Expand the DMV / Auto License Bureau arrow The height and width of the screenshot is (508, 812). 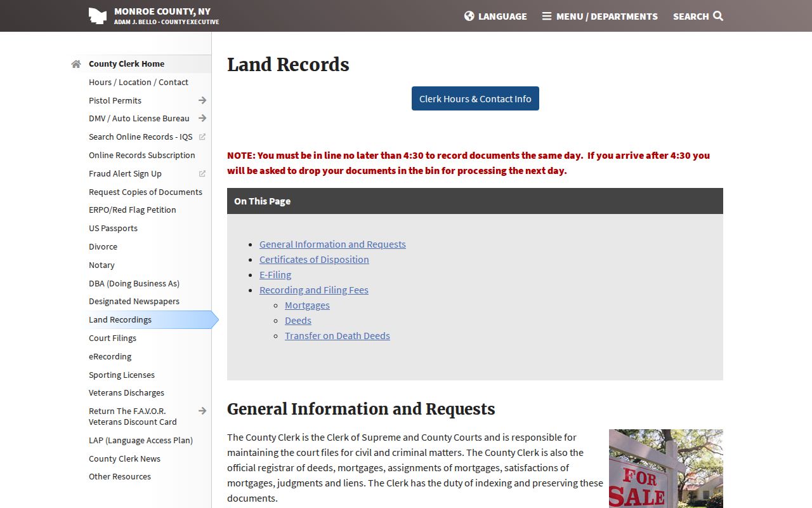click(x=202, y=118)
